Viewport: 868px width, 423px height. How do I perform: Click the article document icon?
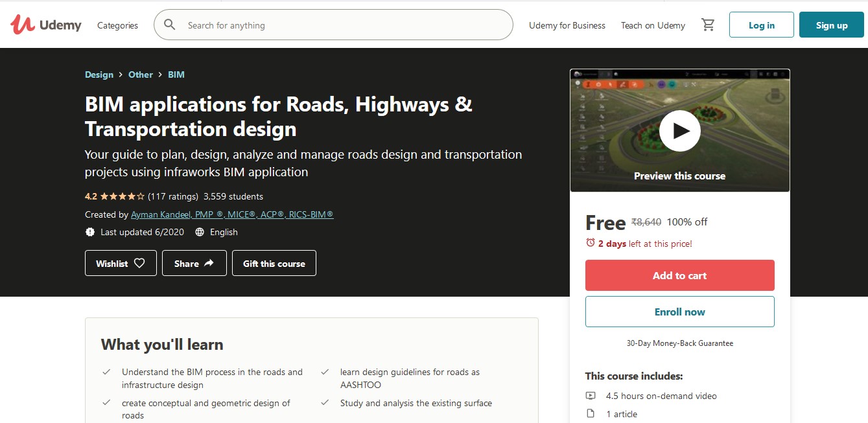(x=591, y=413)
